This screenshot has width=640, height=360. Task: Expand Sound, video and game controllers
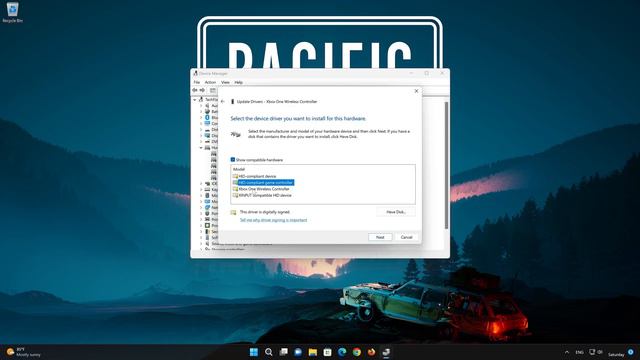click(x=201, y=243)
